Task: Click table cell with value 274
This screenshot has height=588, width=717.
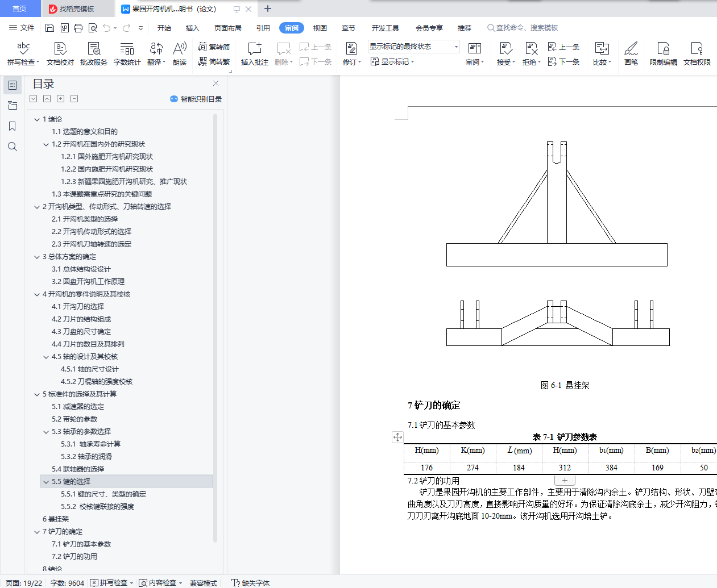Action: [x=473, y=468]
